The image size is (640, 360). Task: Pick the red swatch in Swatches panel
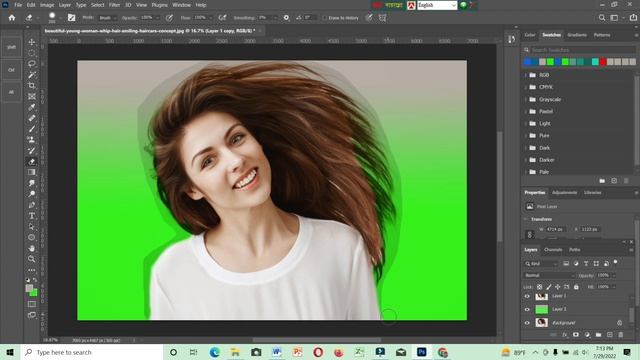point(602,62)
